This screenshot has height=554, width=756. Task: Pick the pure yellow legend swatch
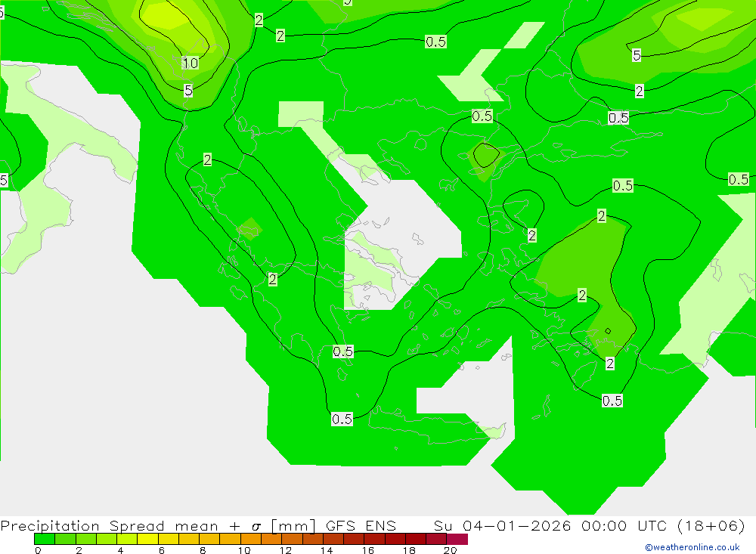pyautogui.click(x=147, y=539)
